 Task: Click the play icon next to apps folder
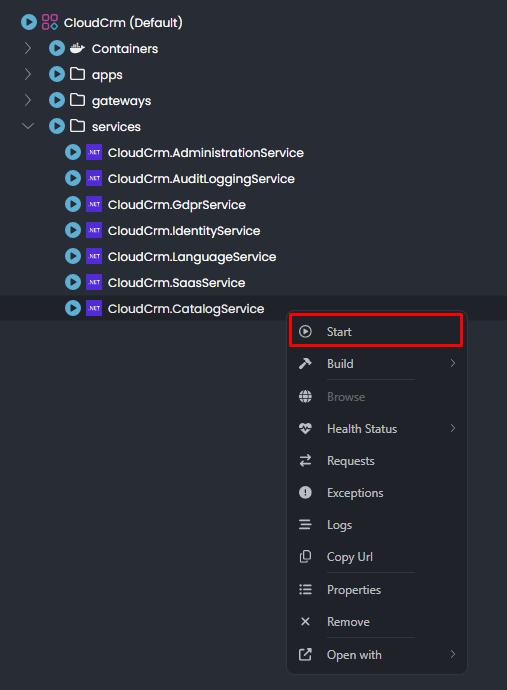pos(57,74)
